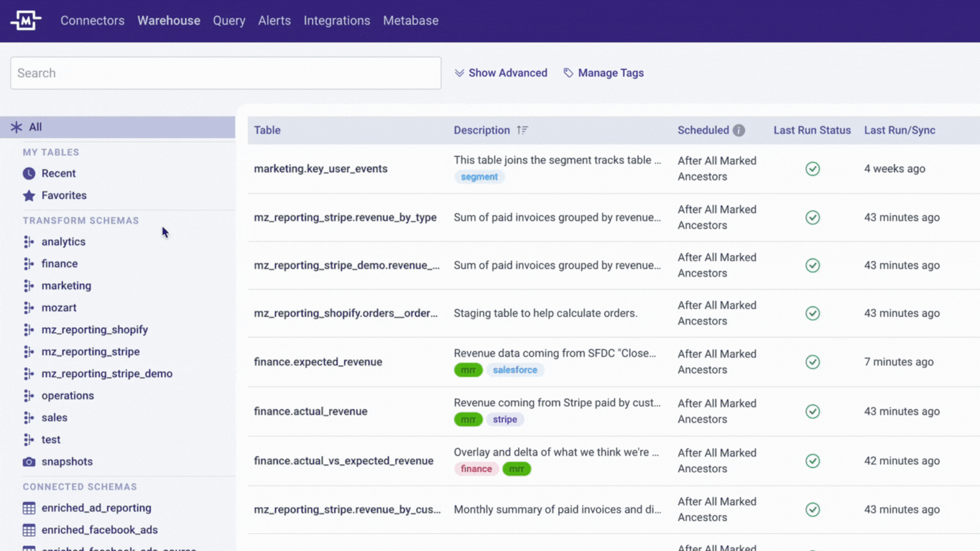Click the schema icon next to mz_reporting_shopify
The image size is (980, 551).
29,330
